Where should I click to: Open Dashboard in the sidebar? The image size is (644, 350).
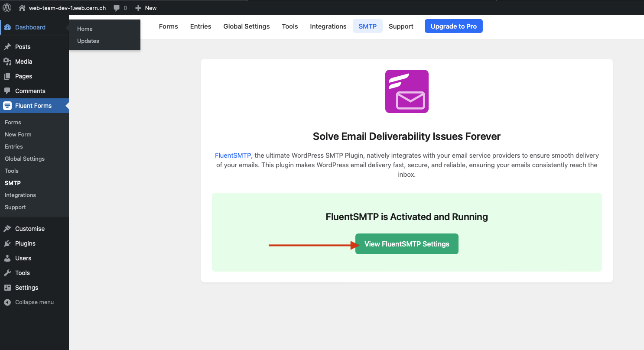click(x=34, y=27)
